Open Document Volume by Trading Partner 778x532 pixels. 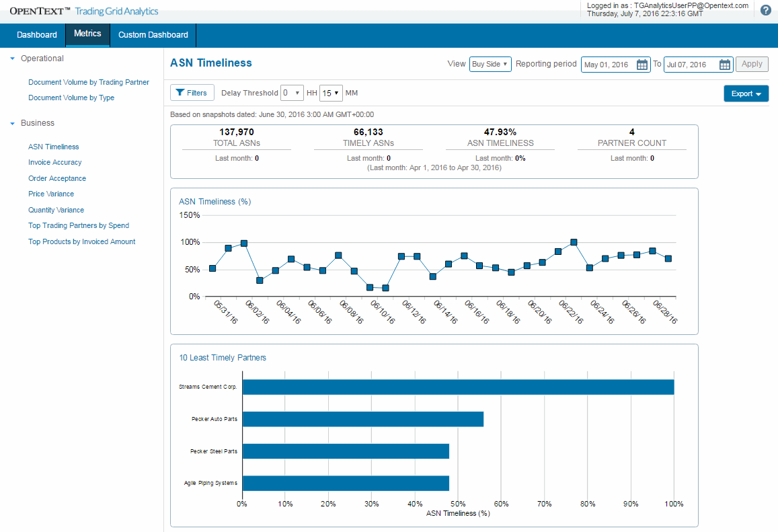[88, 82]
